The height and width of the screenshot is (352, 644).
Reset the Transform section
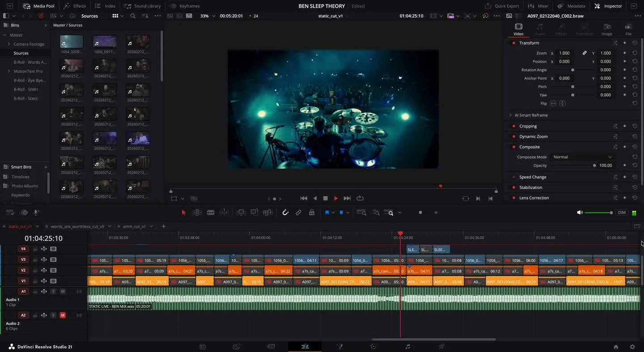[635, 43]
